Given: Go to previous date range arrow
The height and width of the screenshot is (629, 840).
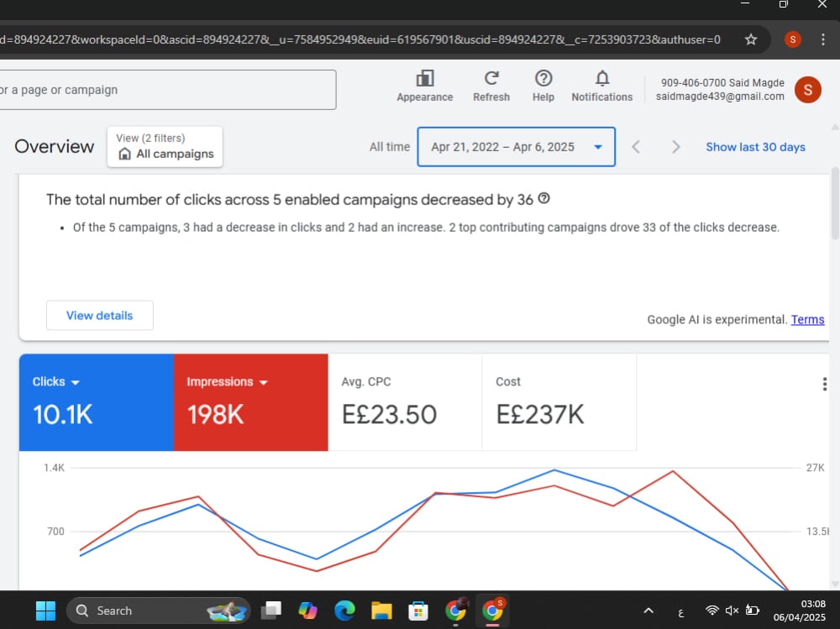Looking at the screenshot, I should pyautogui.click(x=636, y=147).
